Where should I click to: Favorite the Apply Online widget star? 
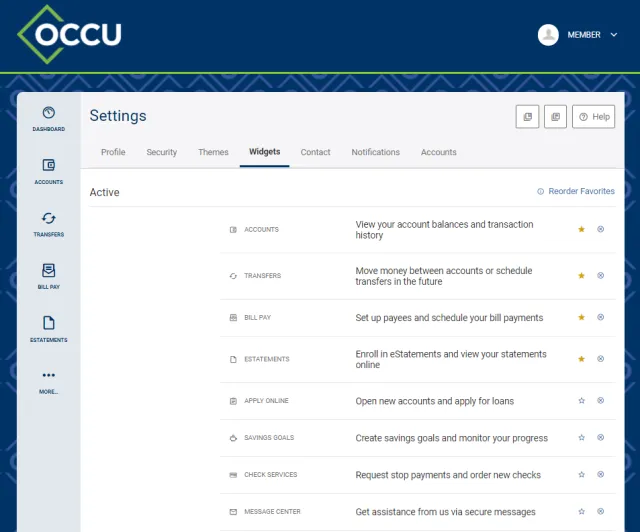coord(581,401)
